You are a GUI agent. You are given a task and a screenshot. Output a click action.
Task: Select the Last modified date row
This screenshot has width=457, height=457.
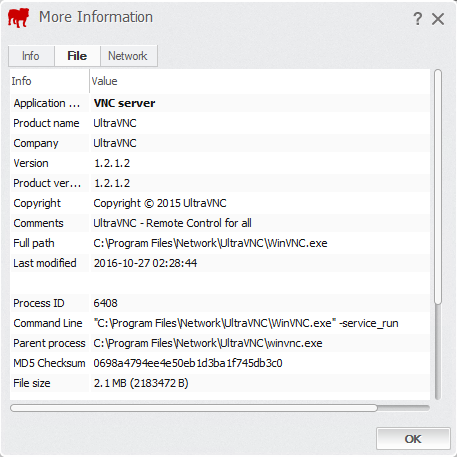point(220,263)
